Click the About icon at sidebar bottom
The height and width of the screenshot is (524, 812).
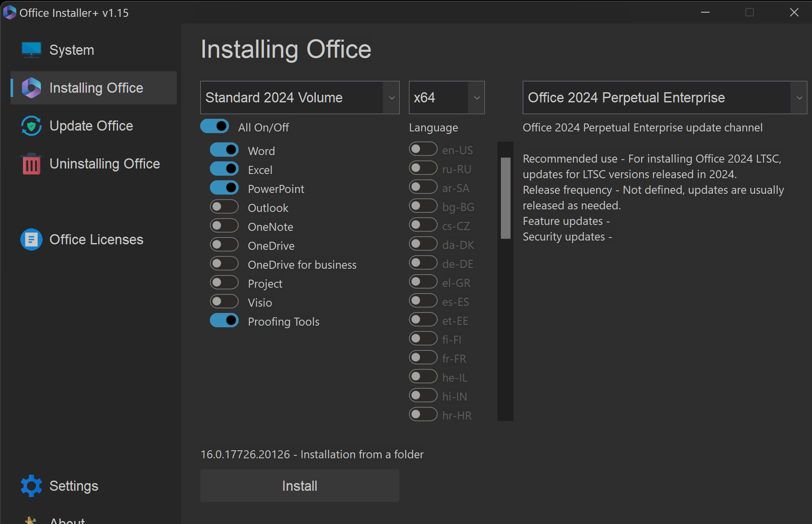point(30,521)
